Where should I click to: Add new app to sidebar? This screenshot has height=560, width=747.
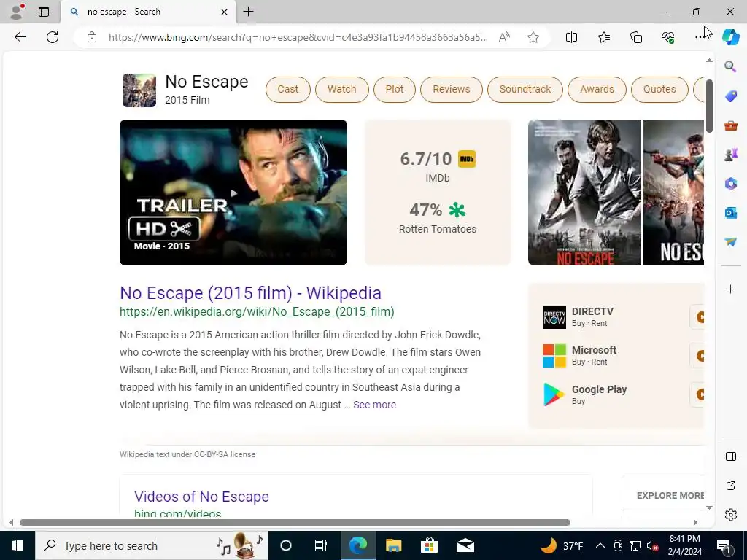(x=730, y=289)
